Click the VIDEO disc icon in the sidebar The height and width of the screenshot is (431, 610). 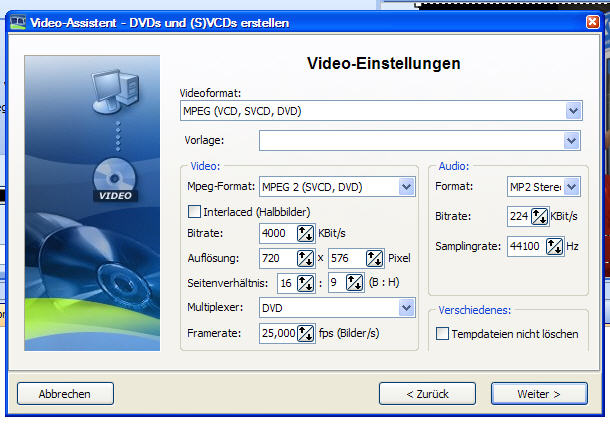click(x=113, y=180)
